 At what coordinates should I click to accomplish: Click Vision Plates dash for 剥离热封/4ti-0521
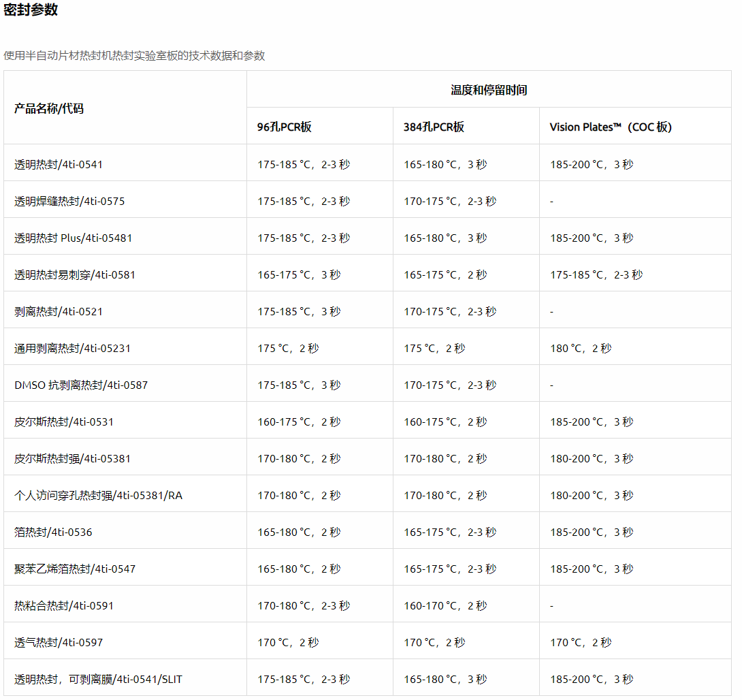point(551,311)
